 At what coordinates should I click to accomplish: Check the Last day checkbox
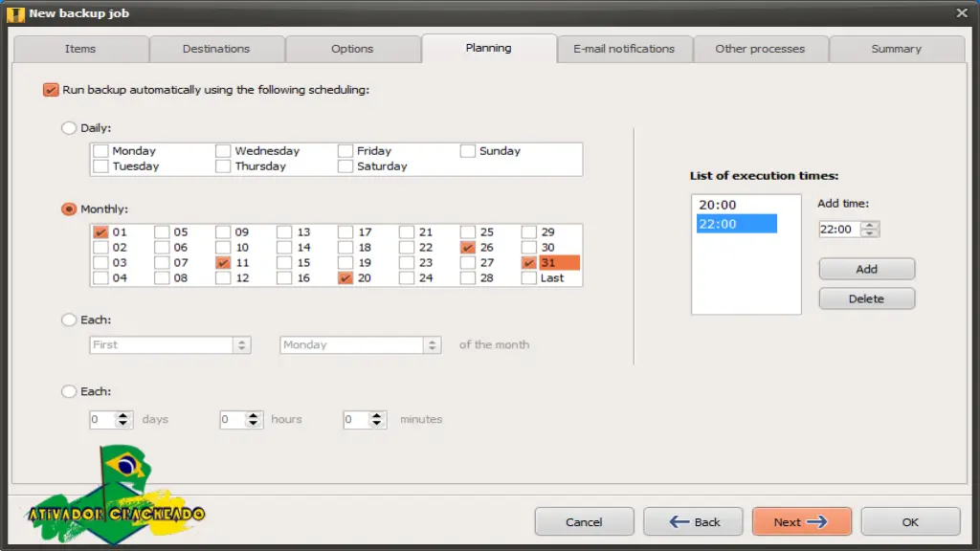(x=528, y=278)
